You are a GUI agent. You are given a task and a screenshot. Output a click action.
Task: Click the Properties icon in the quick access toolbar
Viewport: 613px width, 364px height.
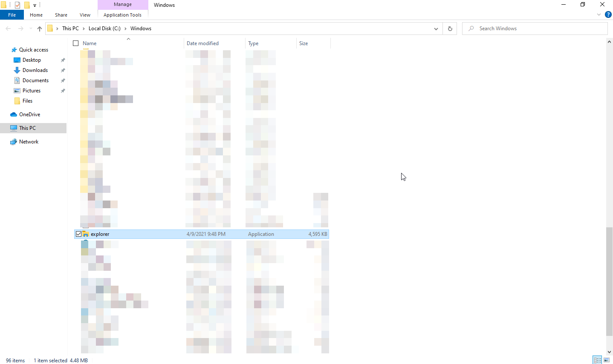[17, 5]
